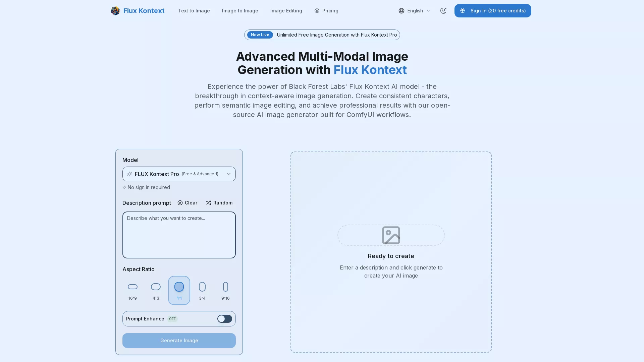Expand the English language chevron
The width and height of the screenshot is (644, 362).
(428, 11)
